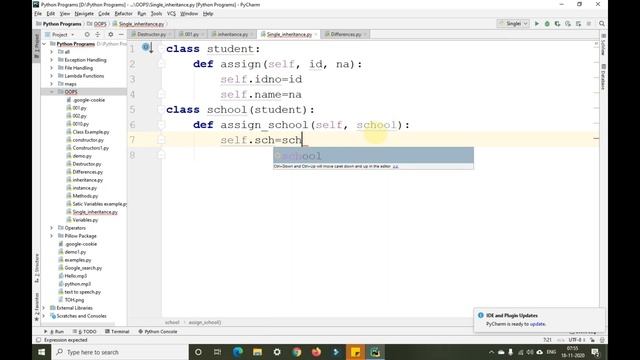Open Sticky Notes yellow taskbar icon
The height and width of the screenshot is (360, 640).
pos(356,352)
